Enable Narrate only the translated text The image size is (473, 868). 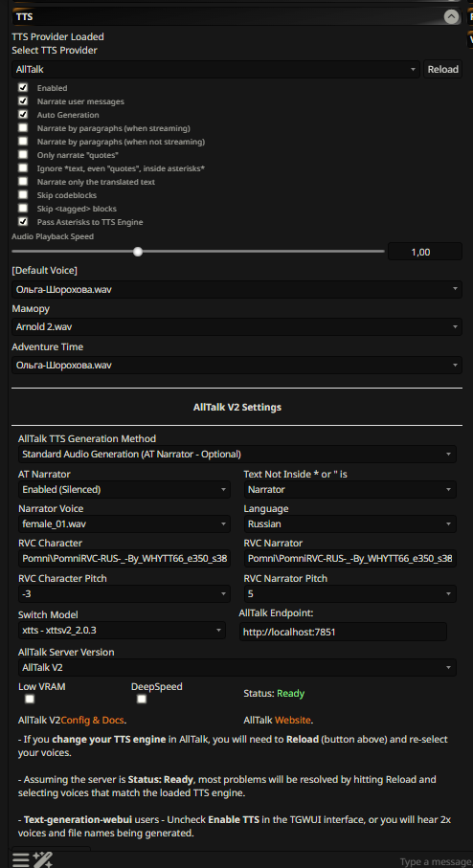pos(23,182)
